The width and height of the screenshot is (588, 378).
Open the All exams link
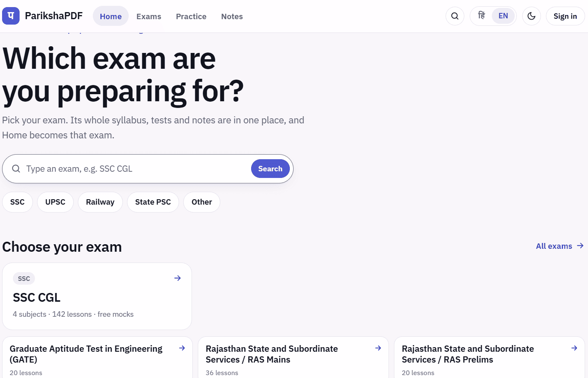tap(560, 246)
